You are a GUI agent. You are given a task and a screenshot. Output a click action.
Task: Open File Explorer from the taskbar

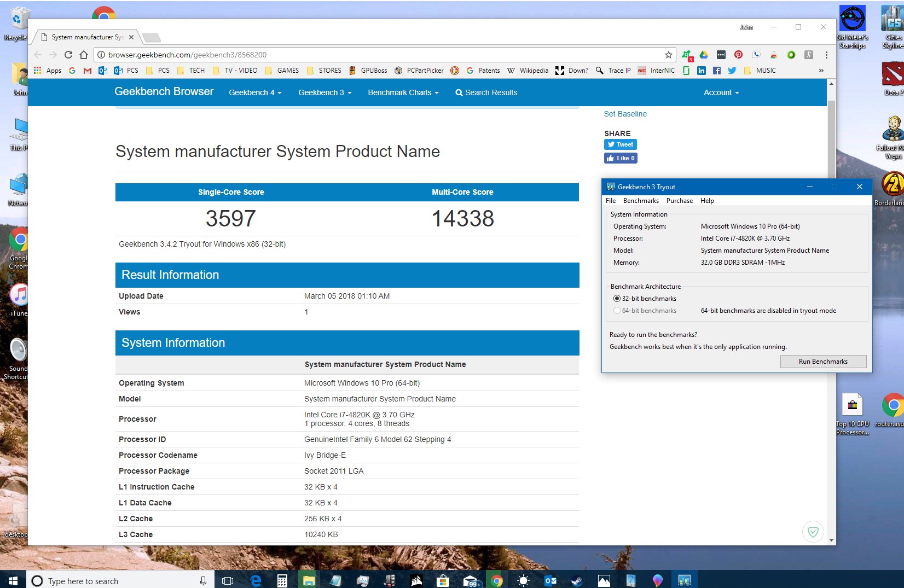point(309,580)
